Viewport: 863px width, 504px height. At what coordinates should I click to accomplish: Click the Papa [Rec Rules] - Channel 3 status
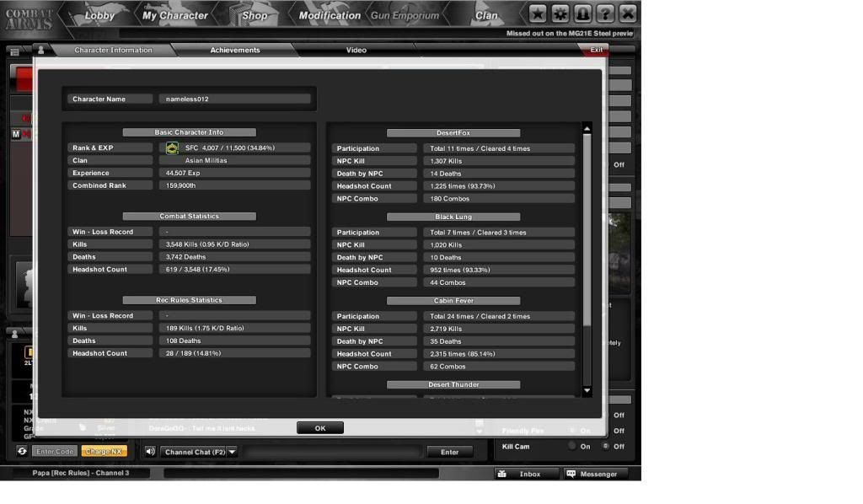tap(81, 473)
